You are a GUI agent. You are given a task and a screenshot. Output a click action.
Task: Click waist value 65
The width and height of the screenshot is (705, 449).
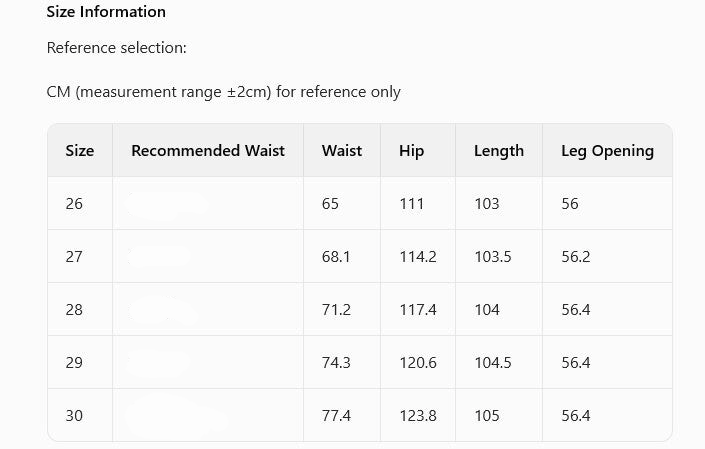331,204
